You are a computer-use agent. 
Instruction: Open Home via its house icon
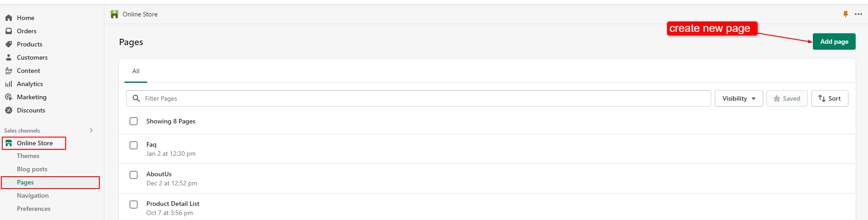click(x=8, y=18)
